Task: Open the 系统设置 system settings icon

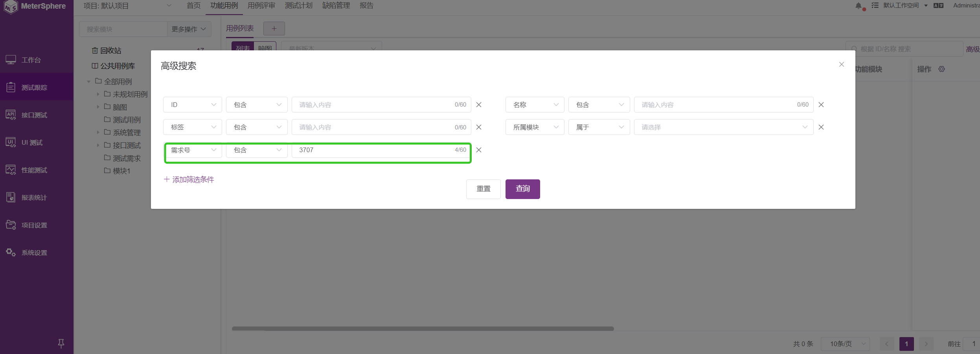Action: click(10, 252)
